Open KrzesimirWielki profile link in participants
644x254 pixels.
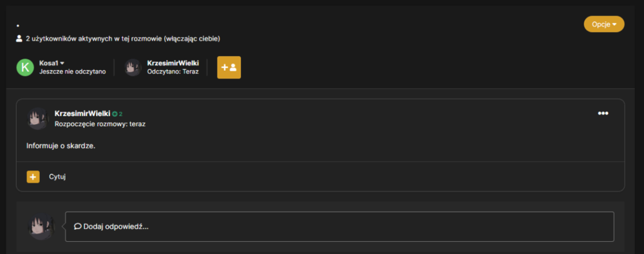point(173,63)
